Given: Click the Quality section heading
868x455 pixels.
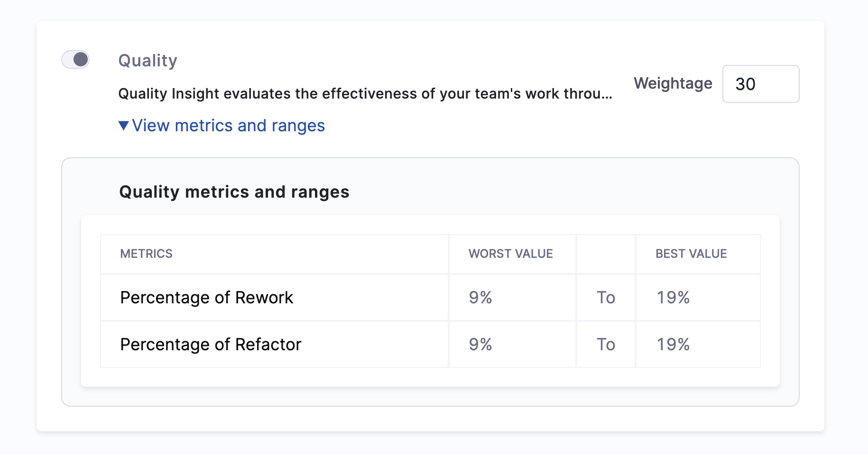Looking at the screenshot, I should click(x=148, y=61).
